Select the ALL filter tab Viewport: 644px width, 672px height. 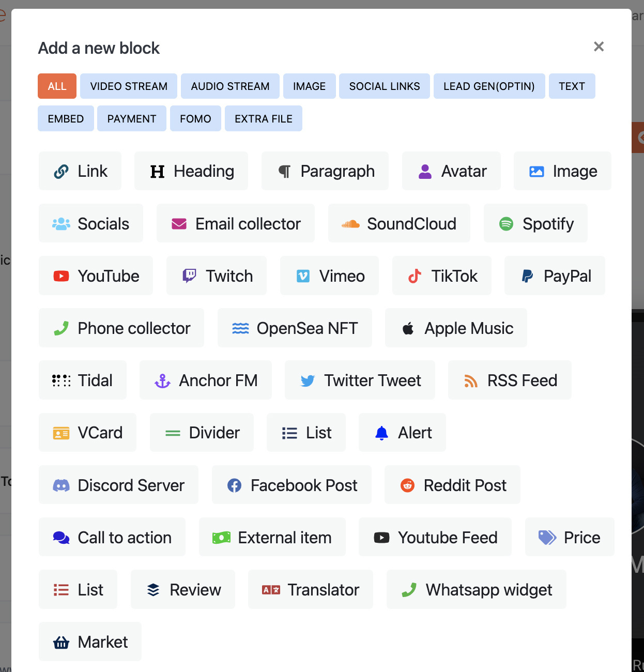pyautogui.click(x=57, y=86)
